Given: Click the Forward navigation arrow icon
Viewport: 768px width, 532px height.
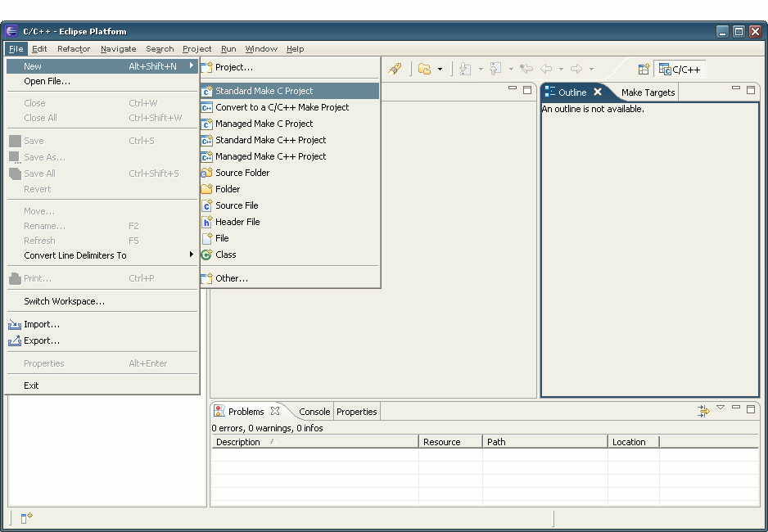Looking at the screenshot, I should pos(576,69).
